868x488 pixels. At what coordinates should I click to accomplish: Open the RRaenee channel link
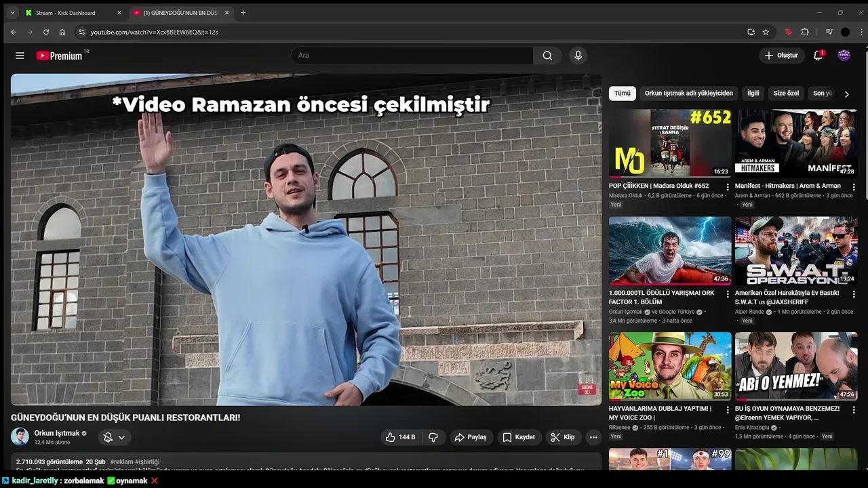[x=620, y=428]
